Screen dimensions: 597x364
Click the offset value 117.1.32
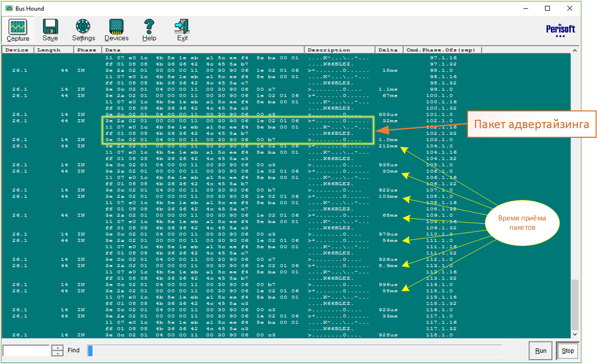[x=441, y=329]
